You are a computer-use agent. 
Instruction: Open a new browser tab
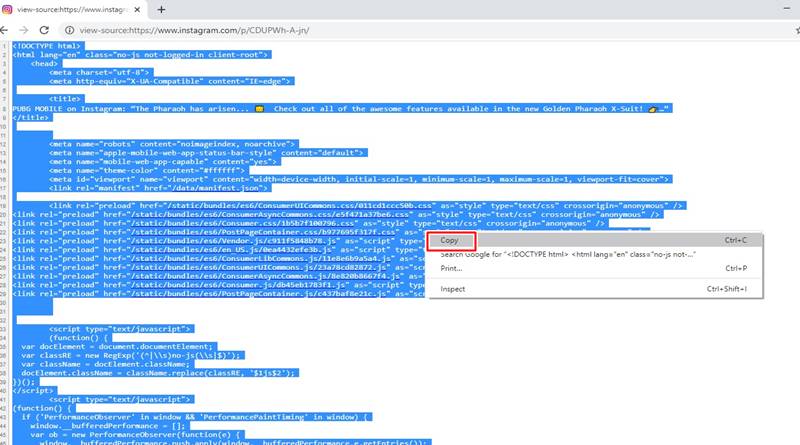(162, 9)
